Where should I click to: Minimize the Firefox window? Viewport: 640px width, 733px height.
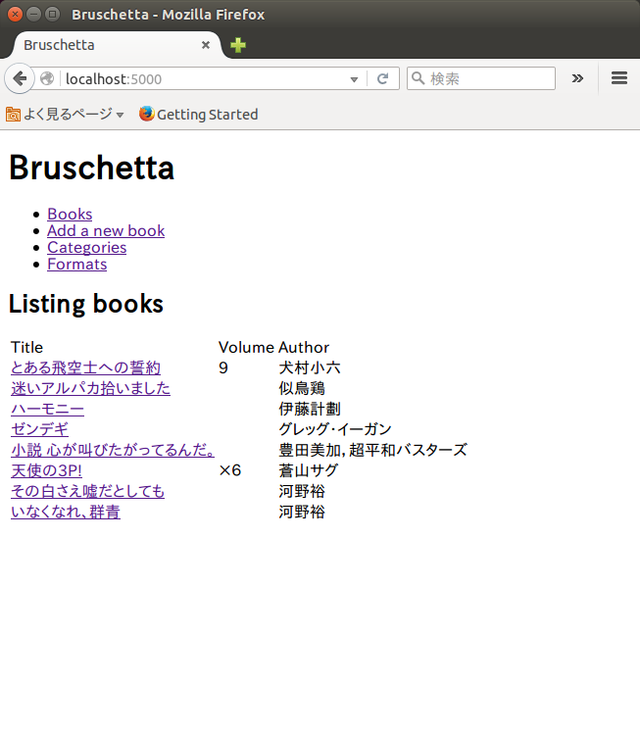pyautogui.click(x=34, y=14)
